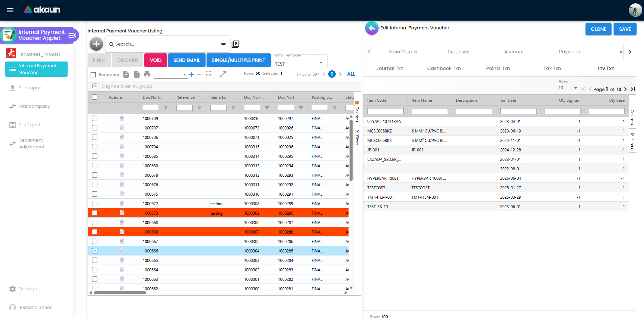Click the user profile avatar

tap(635, 10)
